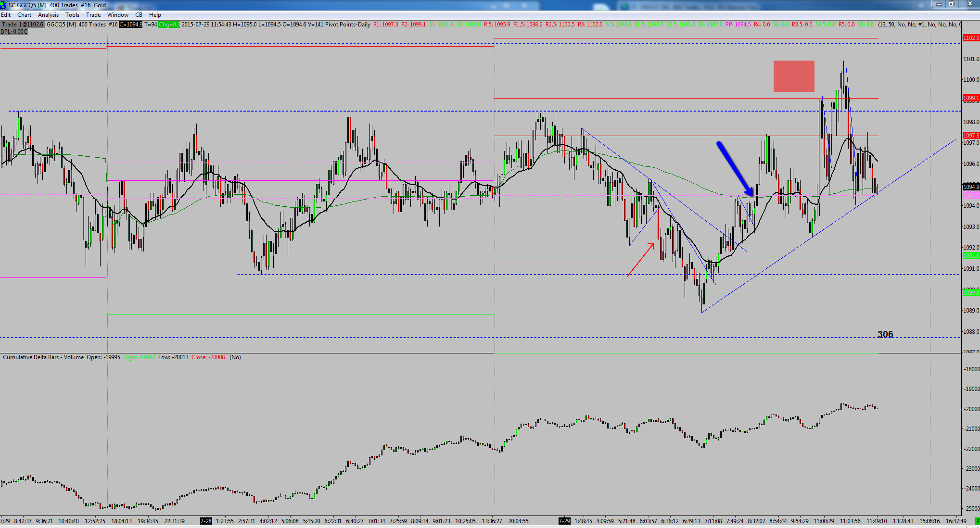Screen dimensions: 980x528
Task: Click the green 1089.8 price axis marker
Action: pos(971,293)
